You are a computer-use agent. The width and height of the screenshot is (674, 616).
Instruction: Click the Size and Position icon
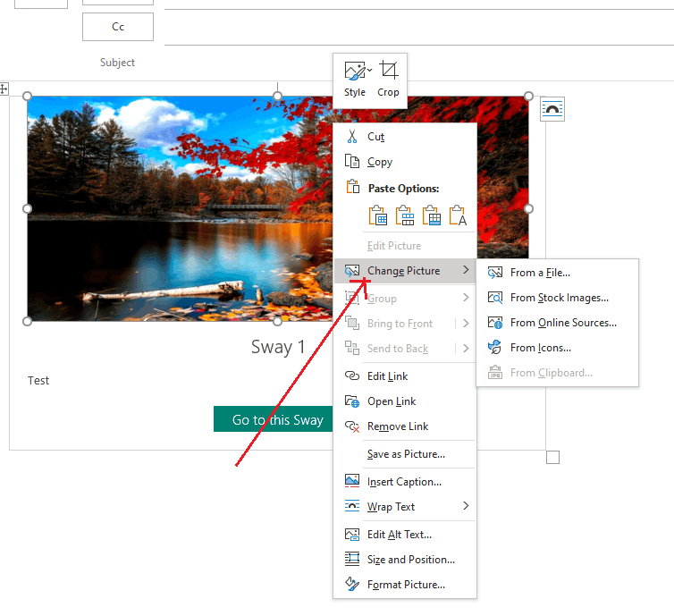point(352,559)
